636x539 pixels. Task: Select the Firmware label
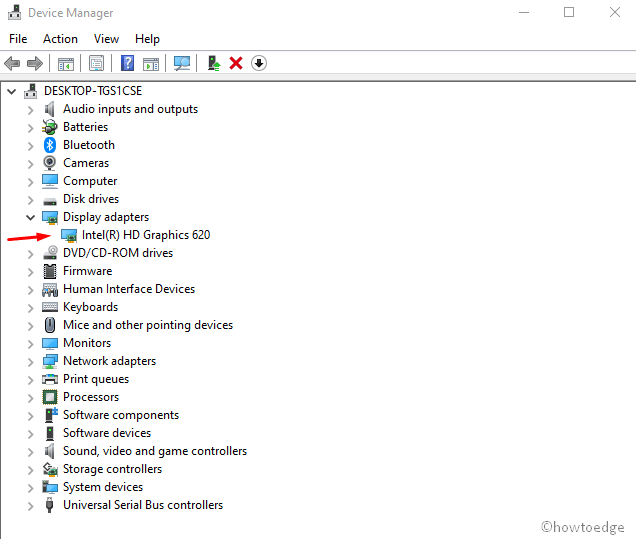(x=87, y=271)
